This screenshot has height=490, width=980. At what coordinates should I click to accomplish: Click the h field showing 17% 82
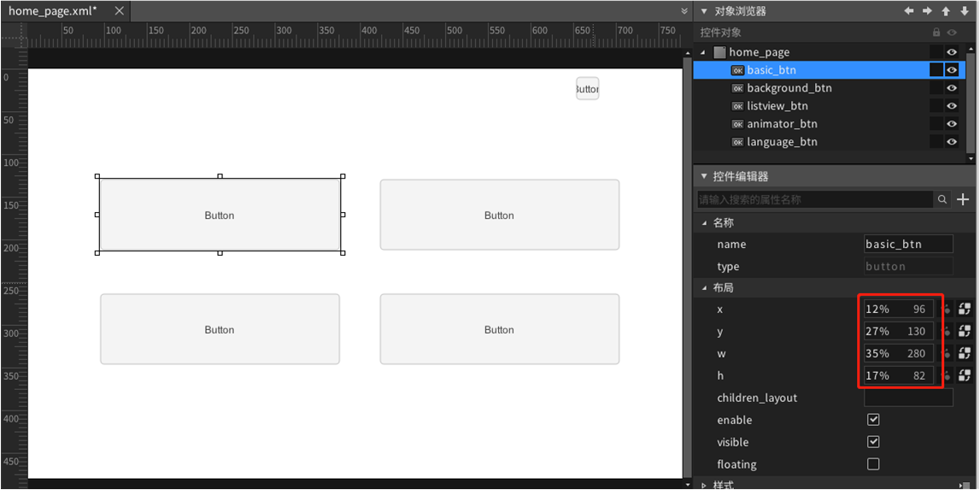click(x=898, y=375)
